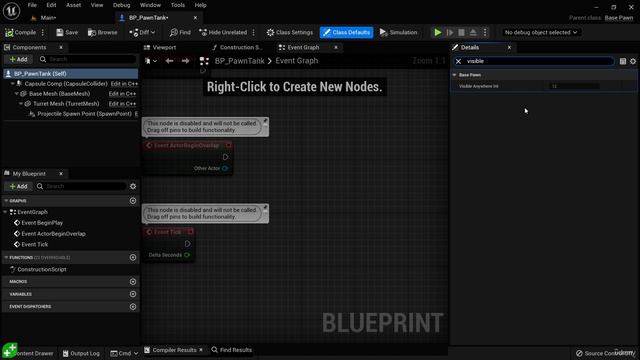Open Base Pawn parent class link
The width and height of the screenshot is (640, 360).
(x=619, y=18)
